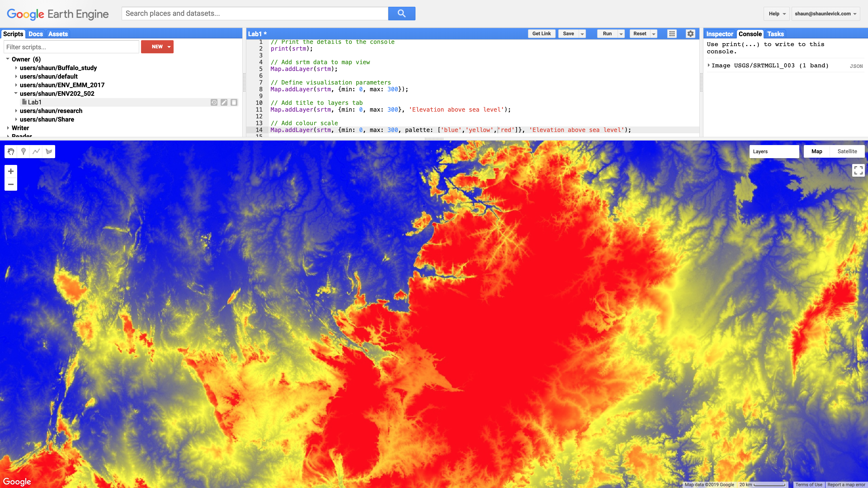Delete the Lab1 script
This screenshot has height=488, width=868.
pyautogui.click(x=234, y=102)
